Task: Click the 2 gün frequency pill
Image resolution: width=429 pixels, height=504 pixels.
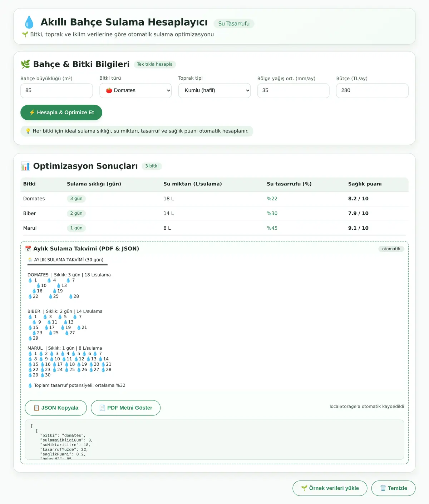Action: 76,213
